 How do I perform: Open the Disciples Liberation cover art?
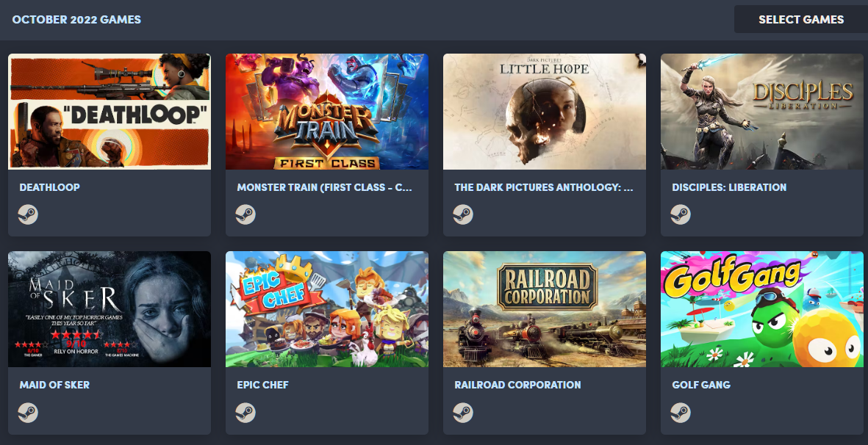[761, 112]
